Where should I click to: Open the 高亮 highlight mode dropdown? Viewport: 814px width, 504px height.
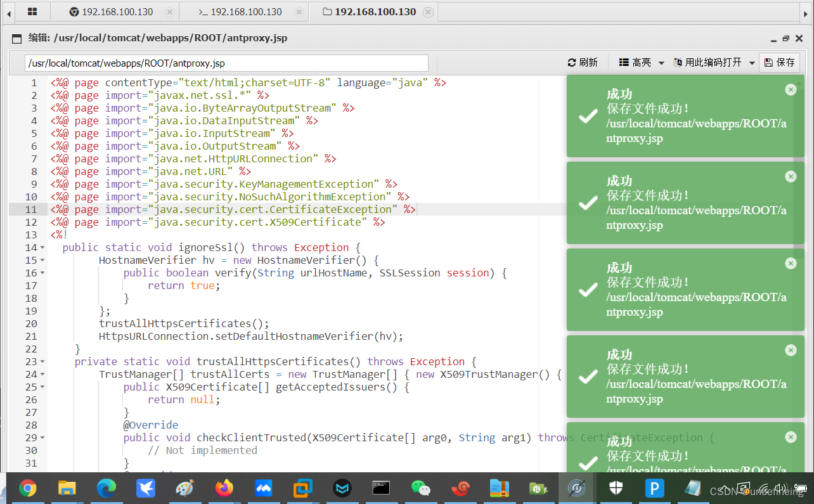[x=642, y=62]
